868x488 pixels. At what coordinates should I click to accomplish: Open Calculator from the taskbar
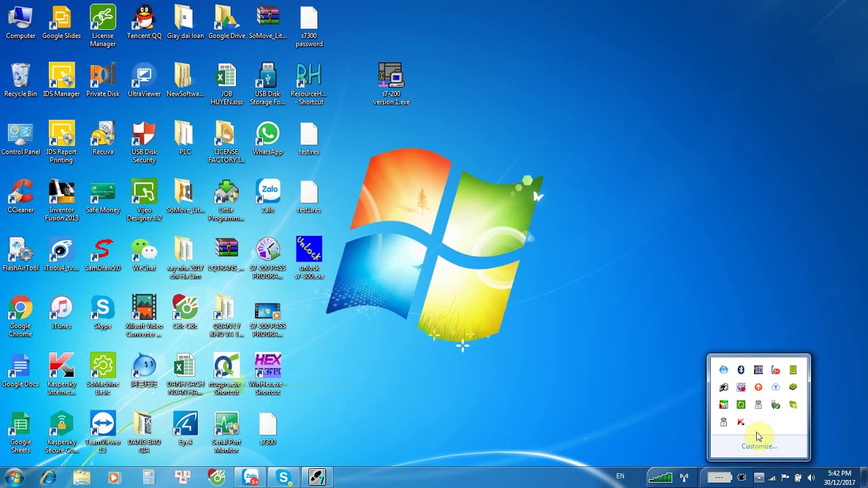(x=149, y=477)
